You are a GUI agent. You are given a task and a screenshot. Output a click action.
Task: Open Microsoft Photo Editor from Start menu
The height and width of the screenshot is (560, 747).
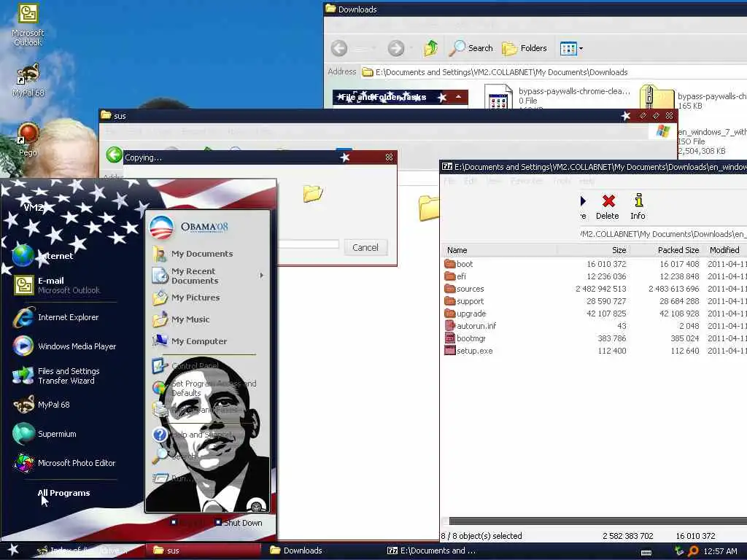tap(64, 463)
